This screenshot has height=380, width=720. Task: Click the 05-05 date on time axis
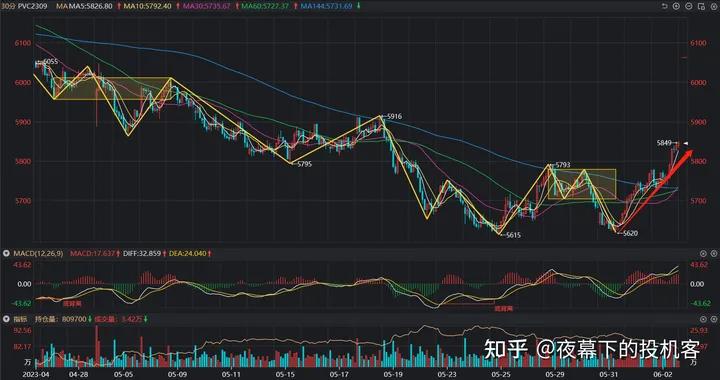tap(125, 375)
